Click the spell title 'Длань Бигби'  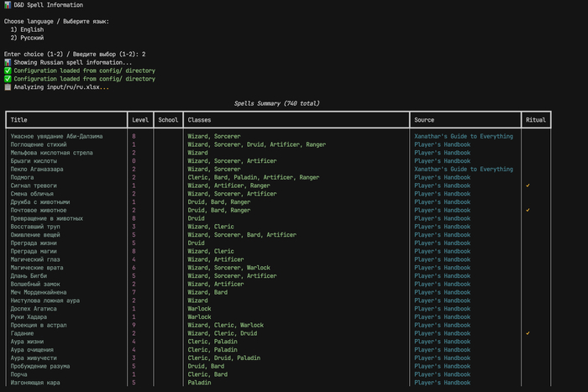pyautogui.click(x=29, y=276)
